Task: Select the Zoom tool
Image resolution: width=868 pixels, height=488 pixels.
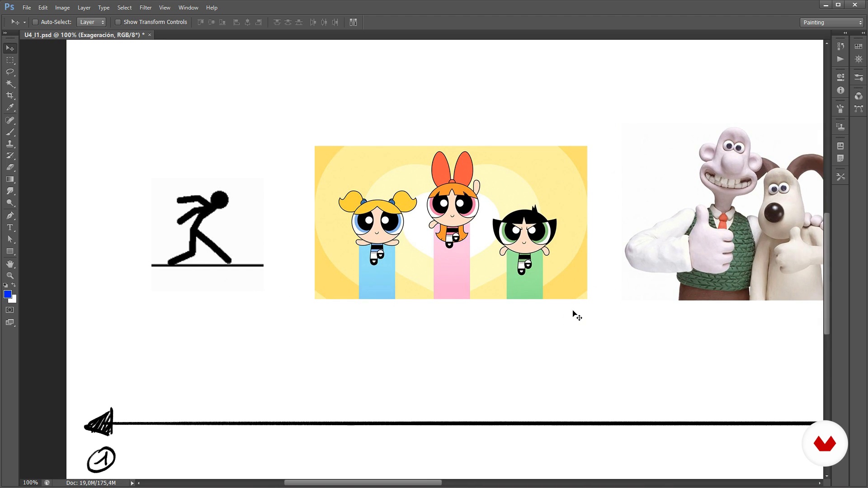Action: click(x=10, y=276)
